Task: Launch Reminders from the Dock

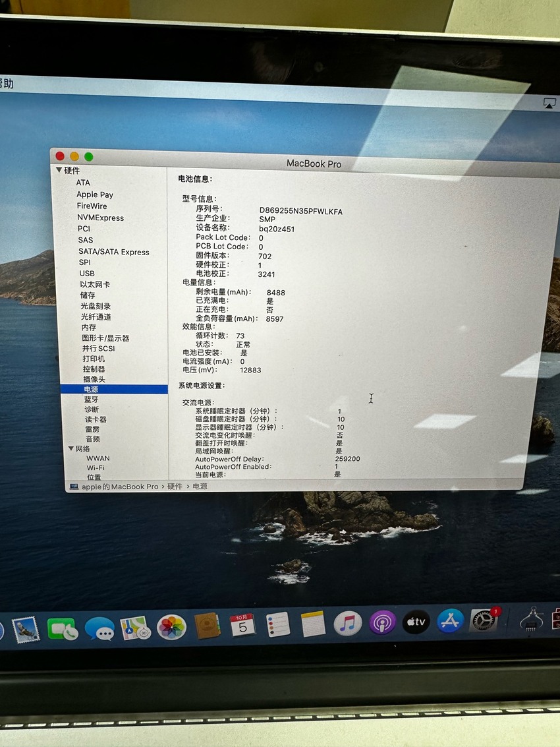Action: (277, 624)
